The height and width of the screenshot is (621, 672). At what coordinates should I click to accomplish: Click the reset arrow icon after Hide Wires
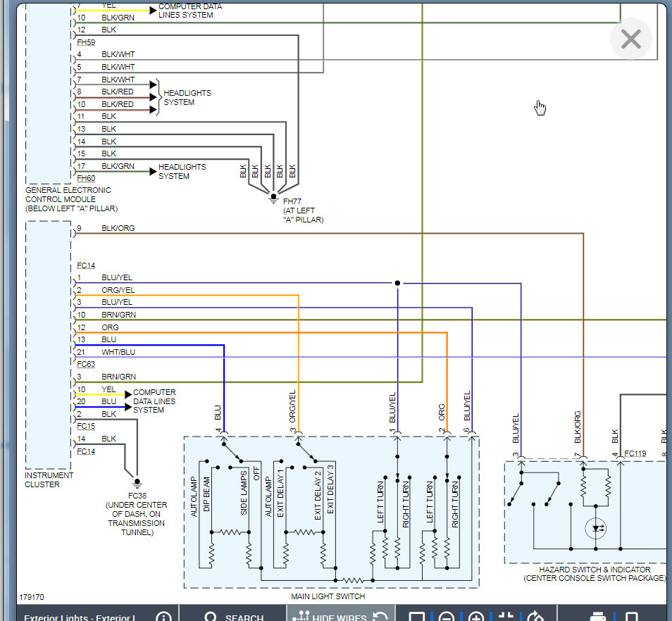380,617
